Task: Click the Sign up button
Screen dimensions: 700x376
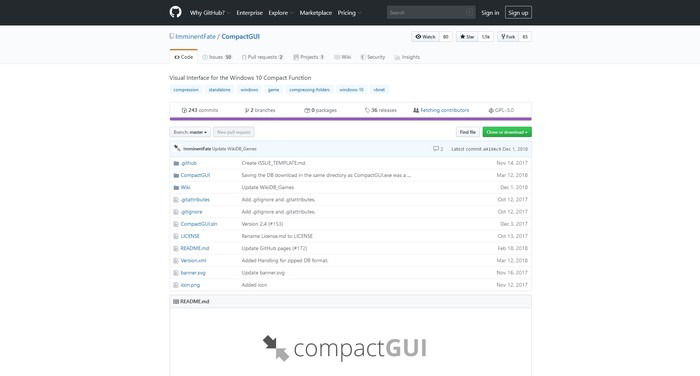Action: click(x=518, y=13)
